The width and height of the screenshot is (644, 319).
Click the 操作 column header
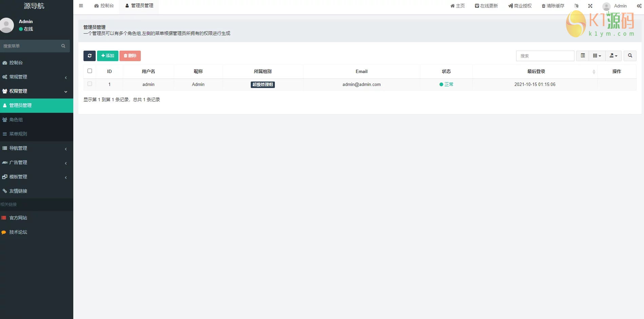pyautogui.click(x=617, y=71)
